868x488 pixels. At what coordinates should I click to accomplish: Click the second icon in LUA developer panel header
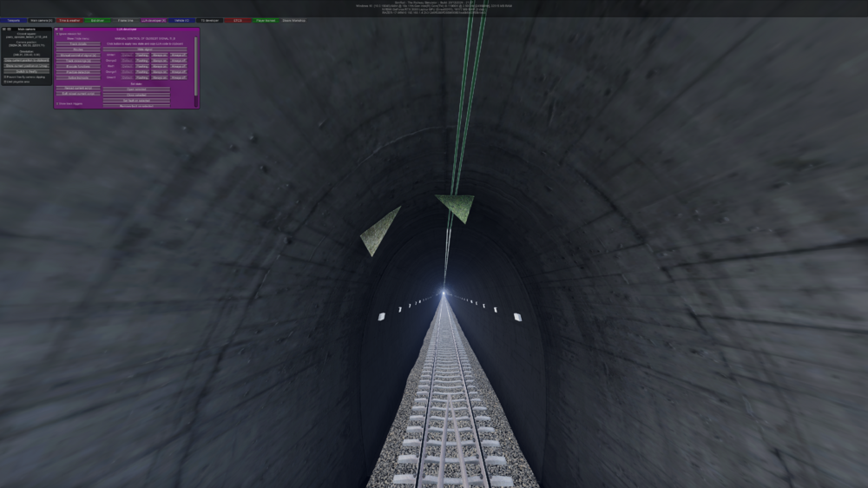point(62,29)
